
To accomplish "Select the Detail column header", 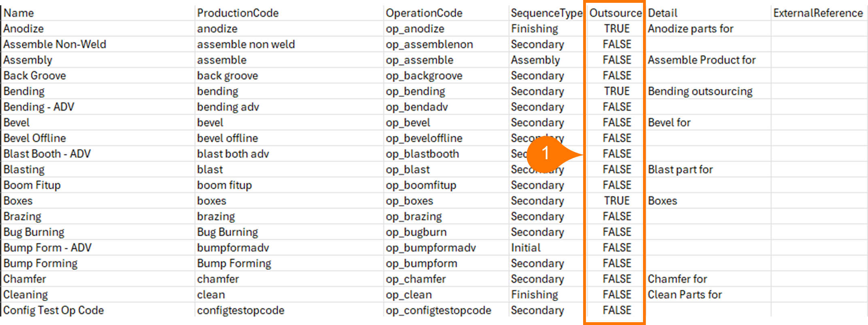I will (662, 13).
